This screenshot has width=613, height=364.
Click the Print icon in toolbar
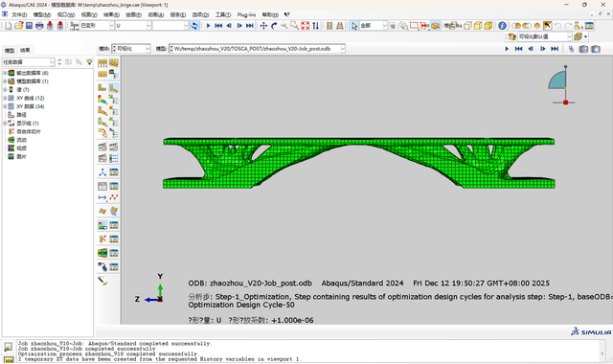click(x=39, y=26)
